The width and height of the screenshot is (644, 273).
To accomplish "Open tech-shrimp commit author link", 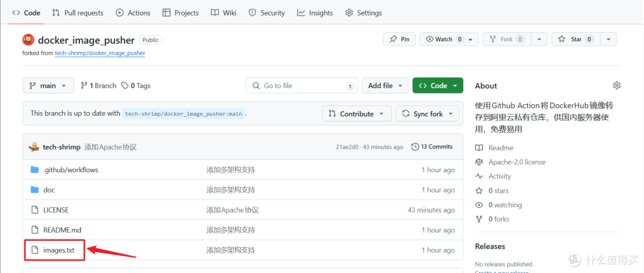I will [61, 147].
